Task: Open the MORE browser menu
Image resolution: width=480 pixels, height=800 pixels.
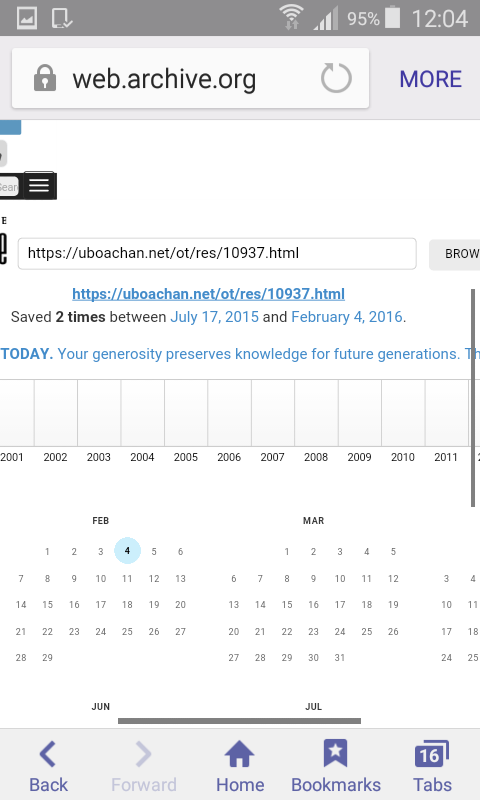Action: click(x=431, y=79)
